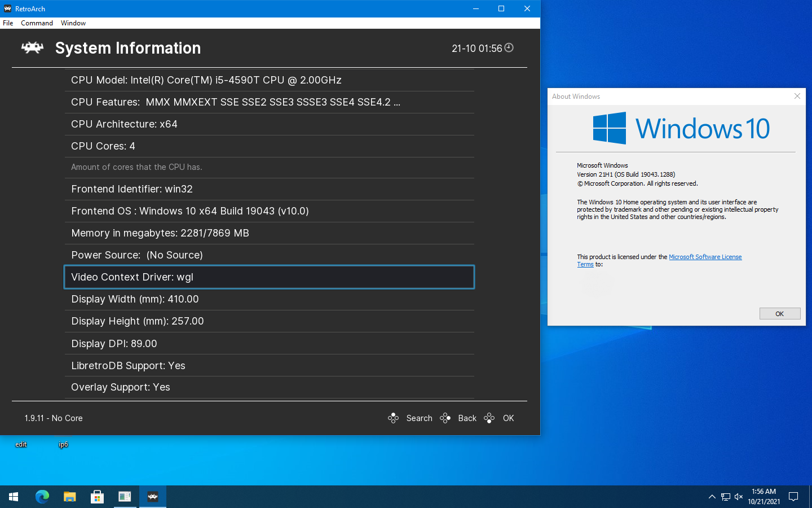Viewport: 812px width, 508px height.
Task: Click Version 21H1 text in About Windows
Action: [626, 174]
